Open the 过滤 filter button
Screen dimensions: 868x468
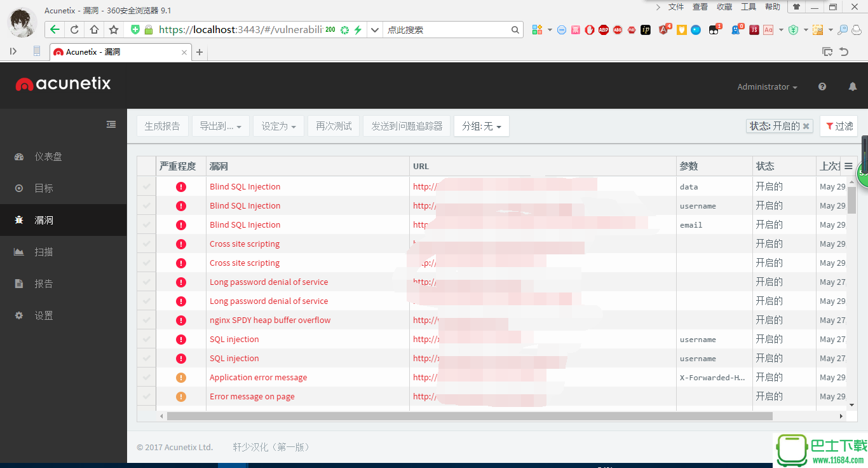tap(839, 126)
